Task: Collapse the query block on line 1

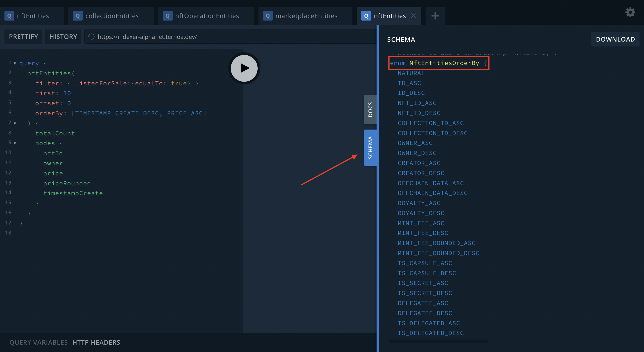Action: click(15, 63)
